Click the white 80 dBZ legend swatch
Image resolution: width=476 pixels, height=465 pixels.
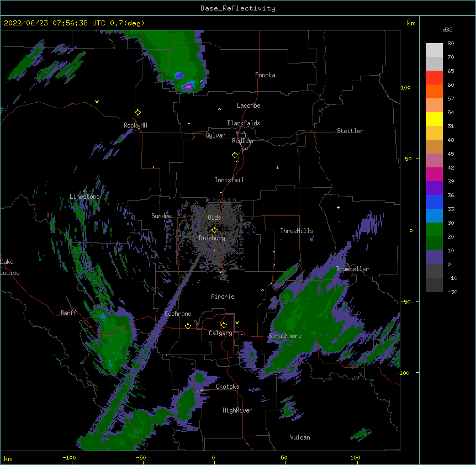(434, 50)
